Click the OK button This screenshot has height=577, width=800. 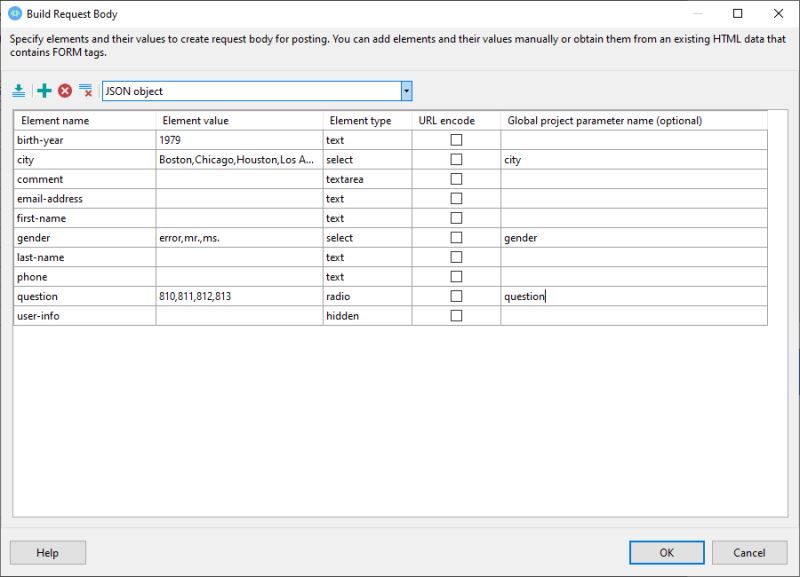pyautogui.click(x=666, y=553)
